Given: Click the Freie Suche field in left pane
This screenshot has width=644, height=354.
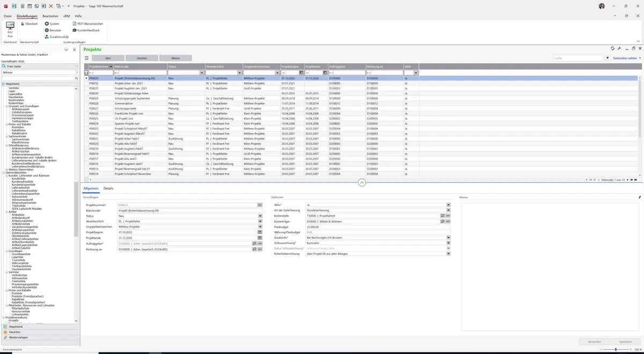Looking at the screenshot, I should [40, 67].
